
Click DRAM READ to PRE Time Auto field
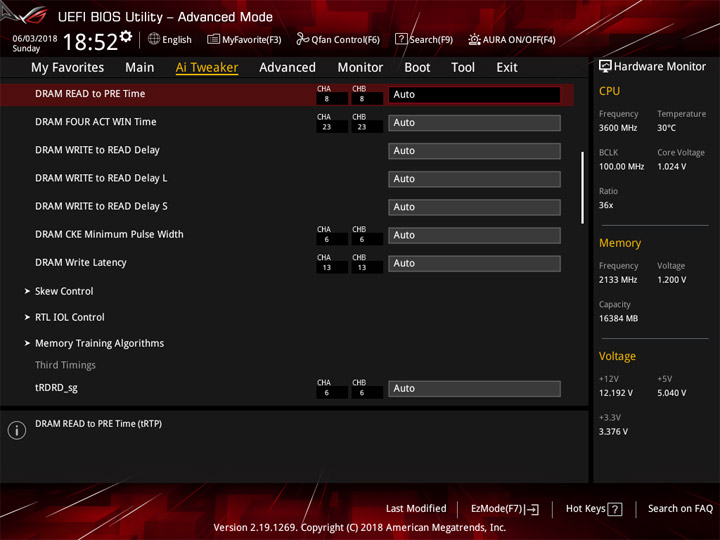click(x=474, y=95)
